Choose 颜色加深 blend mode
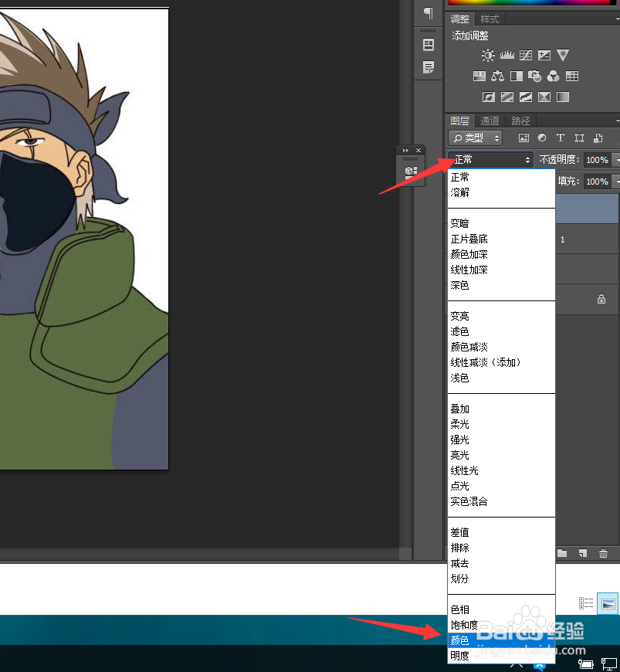The width and height of the screenshot is (620, 672). [x=501, y=255]
